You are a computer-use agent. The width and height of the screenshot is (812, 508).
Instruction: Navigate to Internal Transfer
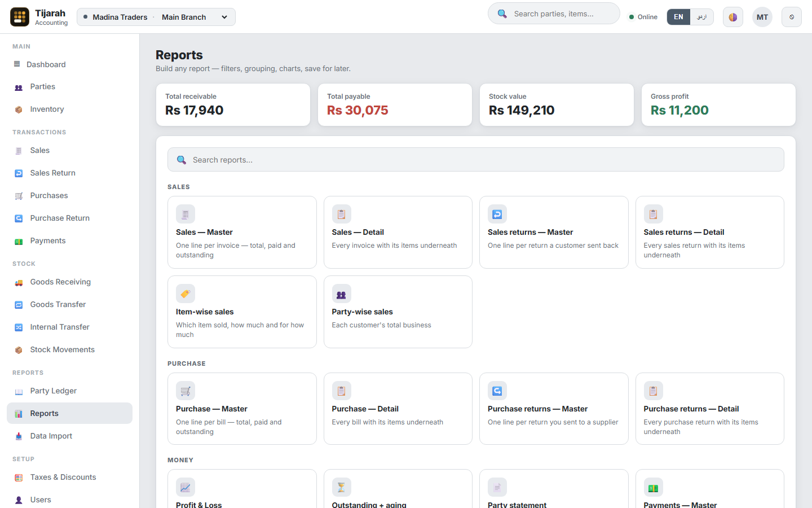pos(69,327)
